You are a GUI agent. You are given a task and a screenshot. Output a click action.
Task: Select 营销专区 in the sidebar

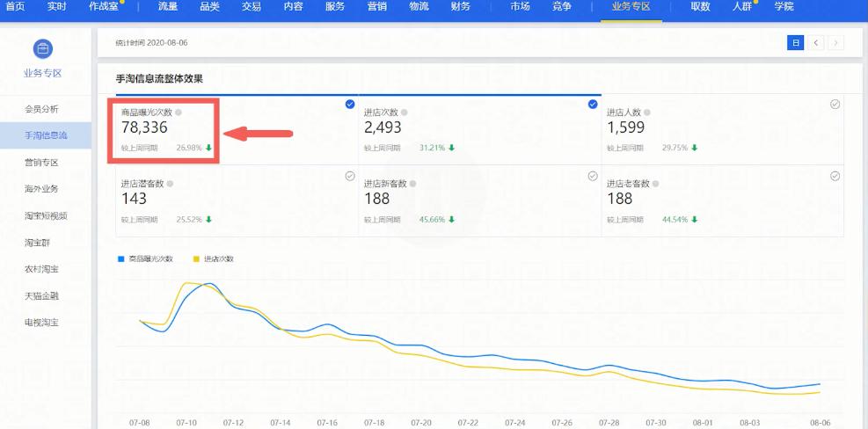pos(41,163)
